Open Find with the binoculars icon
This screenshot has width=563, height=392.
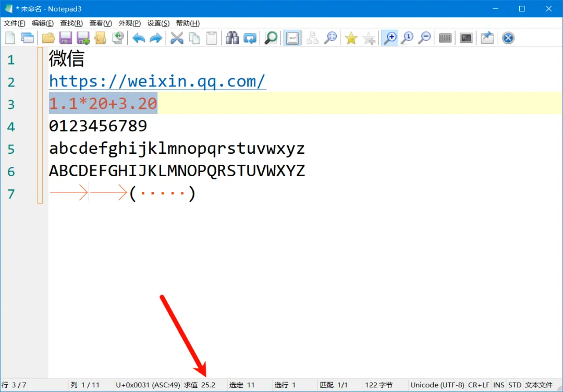[x=232, y=38]
